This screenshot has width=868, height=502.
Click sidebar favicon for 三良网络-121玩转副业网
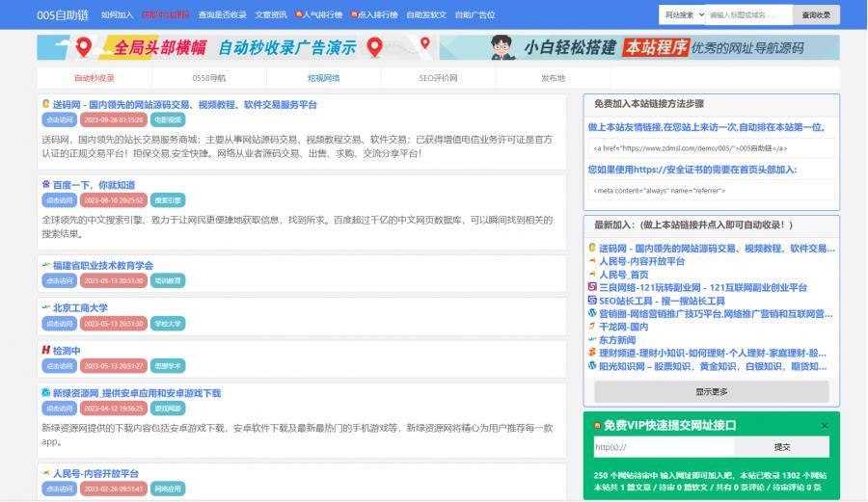[x=592, y=287]
